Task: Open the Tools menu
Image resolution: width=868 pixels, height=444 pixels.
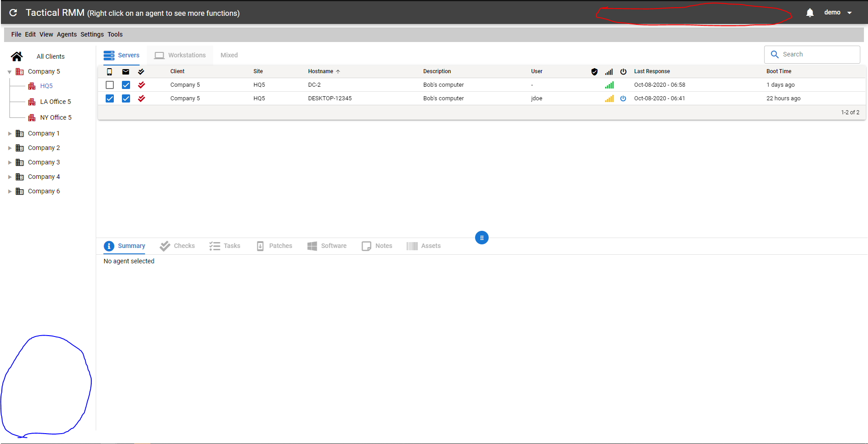Action: point(115,34)
